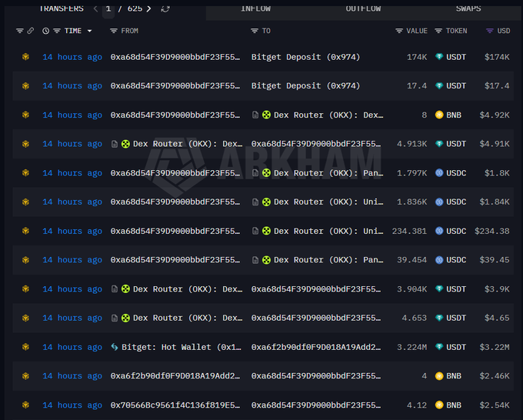Open the leftmost filter icon beside the link icon
Image resolution: width=523 pixels, height=420 pixels.
(x=20, y=31)
